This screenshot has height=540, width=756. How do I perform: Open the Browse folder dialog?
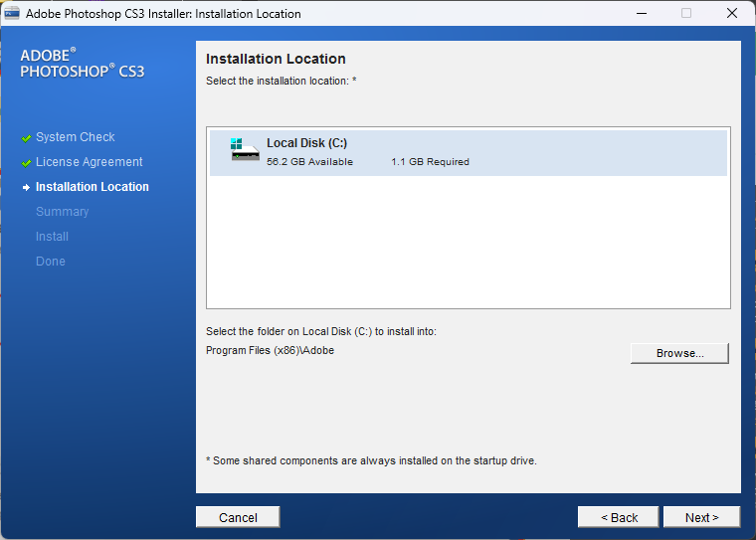click(x=679, y=353)
